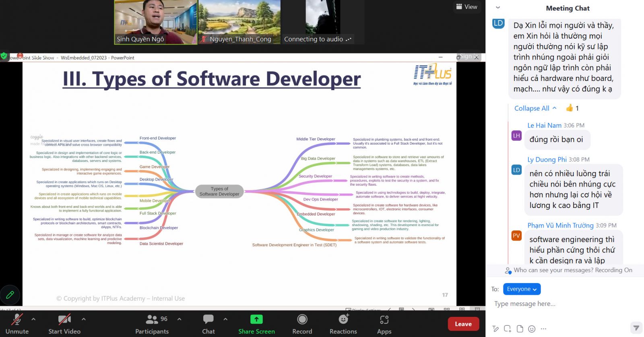This screenshot has width=644, height=337.
Task: Open emoji picker in chat box
Action: [x=532, y=329]
